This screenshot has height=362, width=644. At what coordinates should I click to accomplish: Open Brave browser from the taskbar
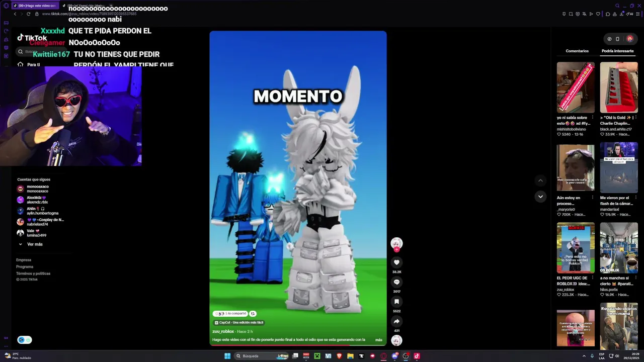[x=339, y=356]
